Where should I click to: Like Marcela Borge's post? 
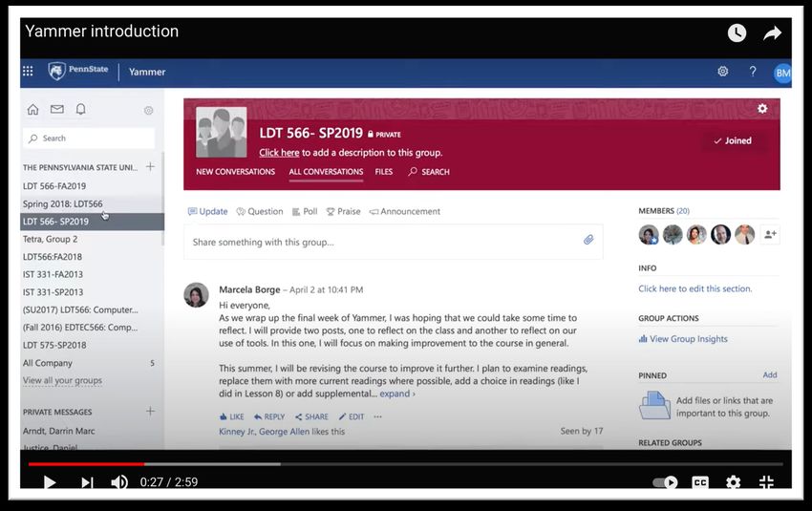(231, 416)
